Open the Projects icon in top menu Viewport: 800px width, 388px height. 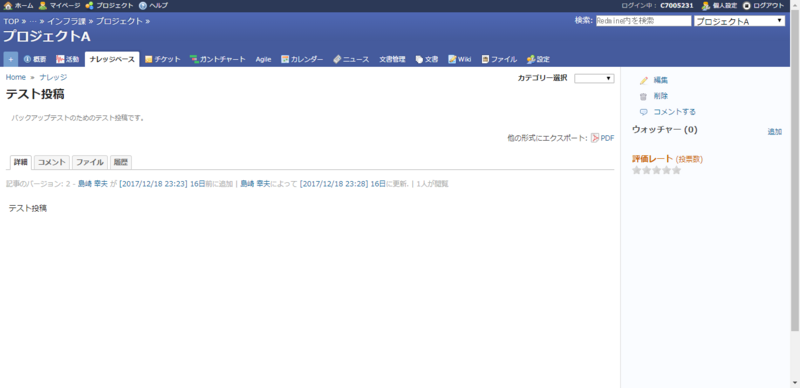point(89,6)
